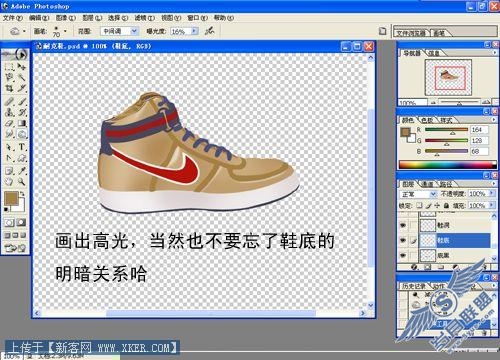Click the R channel slider
Image resolution: width=500 pixels, height=360 pixels.
point(446,130)
